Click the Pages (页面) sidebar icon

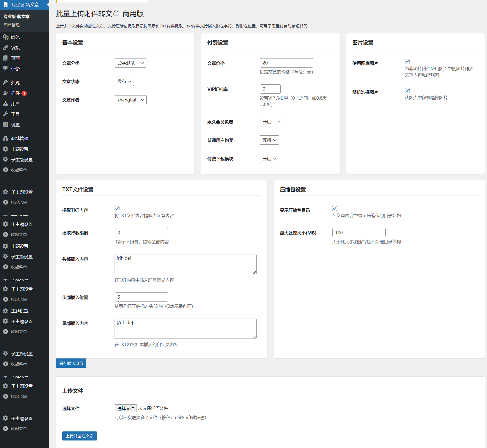[x=5, y=58]
